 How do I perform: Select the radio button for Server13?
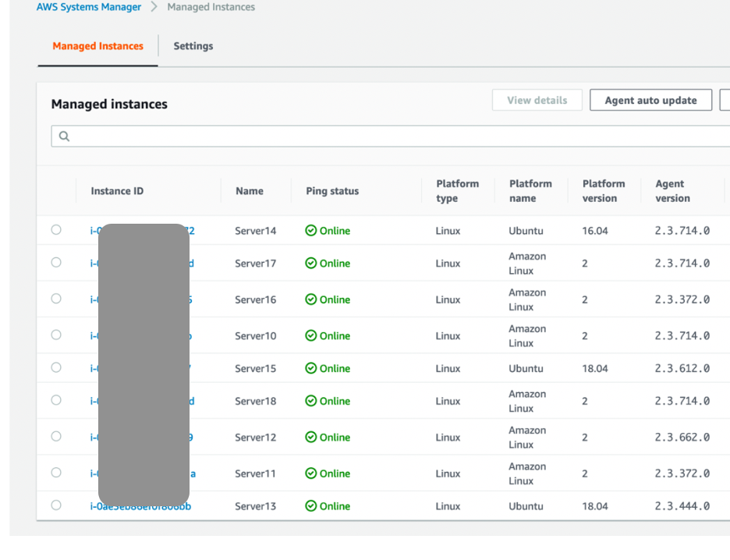click(x=55, y=505)
